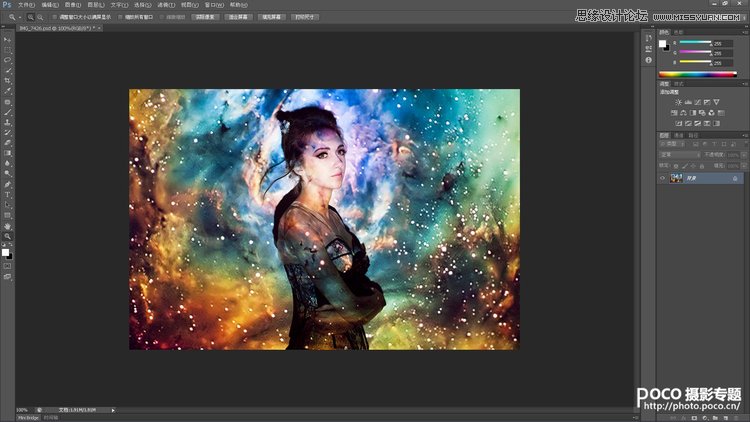750x422 pixels.
Task: Enable resize windows to fit checkbox
Action: [x=54, y=17]
